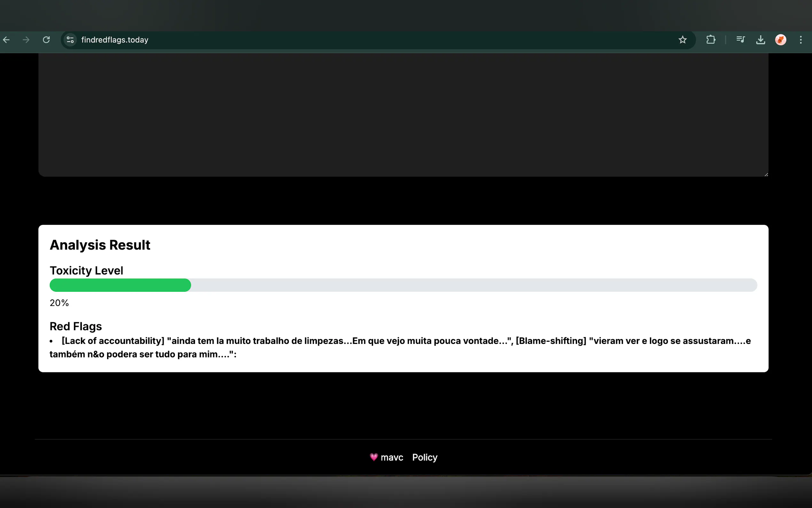
Task: Reload the findredflags.today page
Action: pos(46,40)
